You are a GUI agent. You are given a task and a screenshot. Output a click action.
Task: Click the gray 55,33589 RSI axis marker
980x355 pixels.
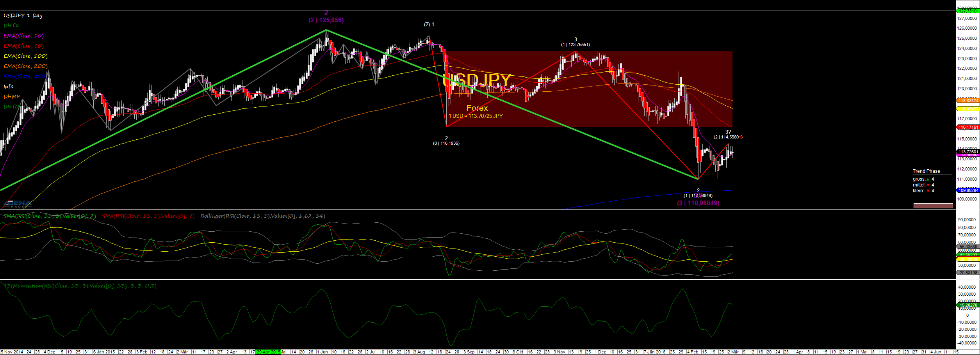point(968,247)
